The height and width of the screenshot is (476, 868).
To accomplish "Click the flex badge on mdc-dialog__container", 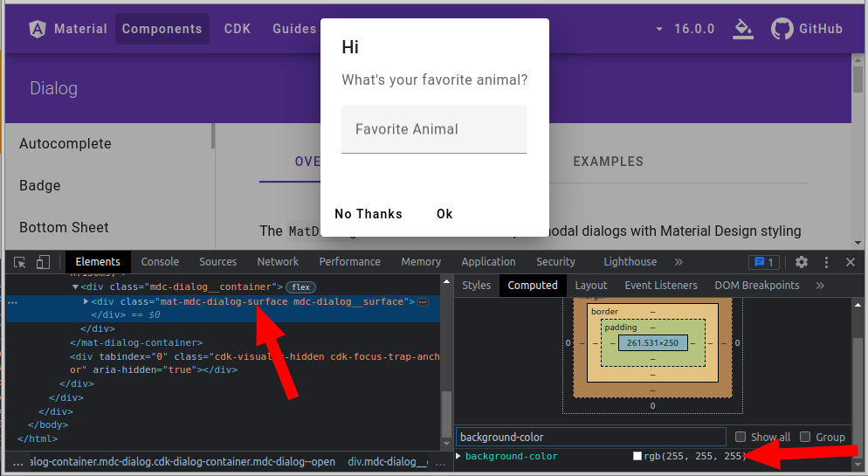I will pos(301,287).
